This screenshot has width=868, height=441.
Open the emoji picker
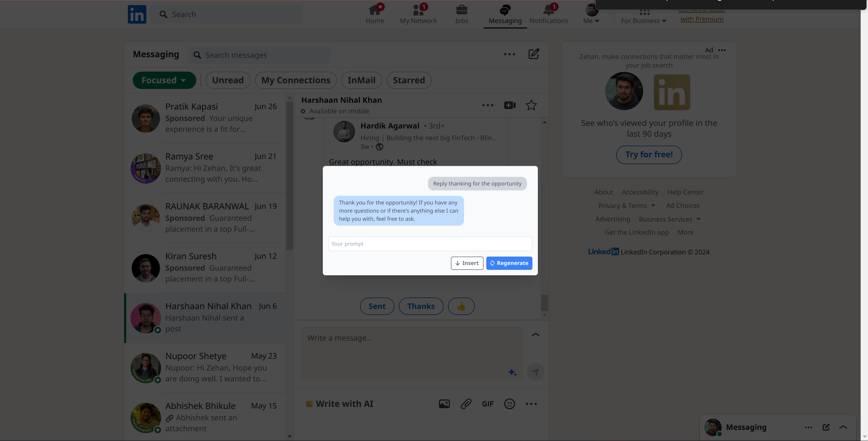[x=509, y=404]
